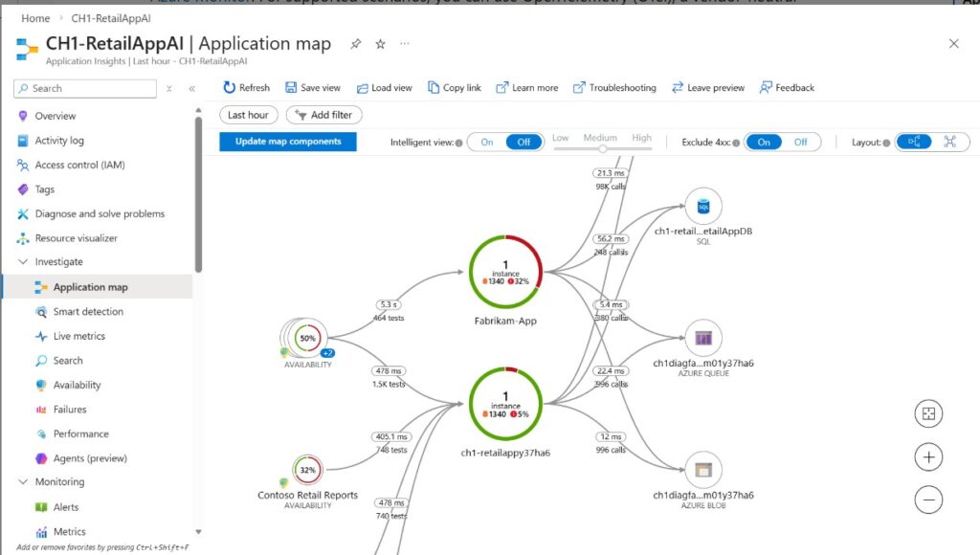Open Diagnose and solve problems
Viewport: 980px width, 555px height.
(100, 213)
